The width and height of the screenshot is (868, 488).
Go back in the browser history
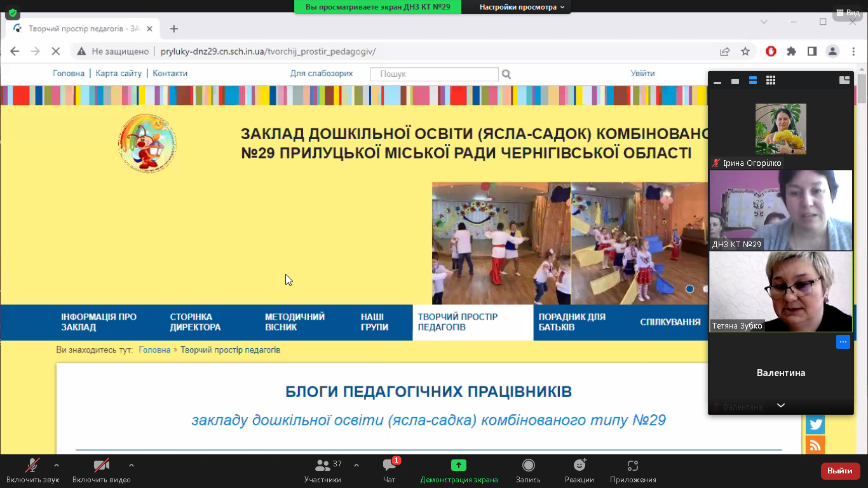click(x=15, y=51)
